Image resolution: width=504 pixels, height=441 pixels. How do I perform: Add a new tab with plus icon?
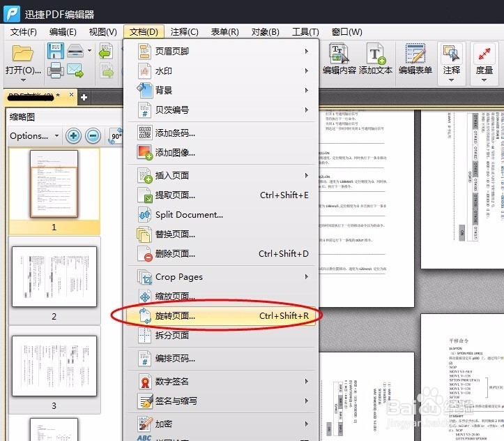pyautogui.click(x=84, y=97)
